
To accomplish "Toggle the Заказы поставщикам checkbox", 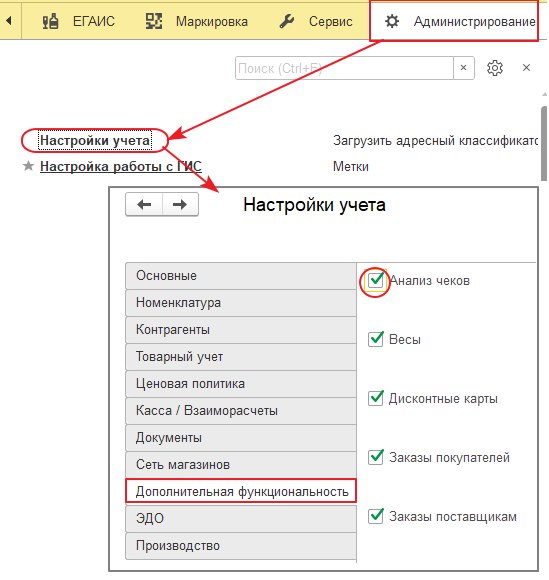I will [x=375, y=516].
